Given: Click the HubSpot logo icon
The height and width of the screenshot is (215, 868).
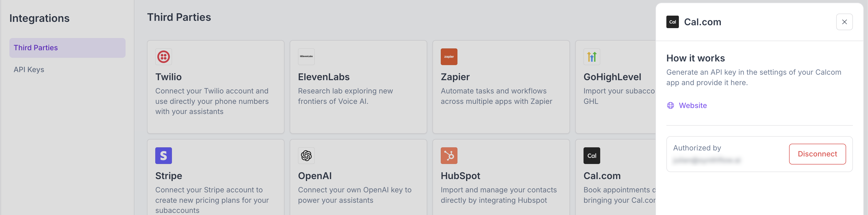Looking at the screenshot, I should (x=449, y=155).
